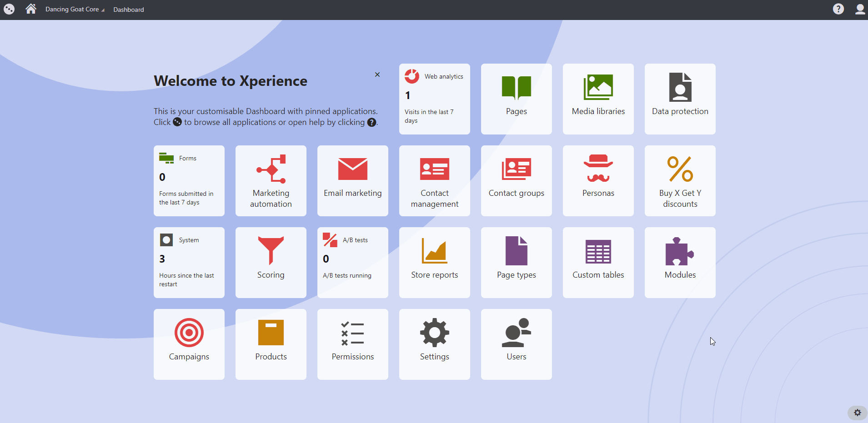868x423 pixels.
Task: Open the Scoring funnel tile
Action: point(271,262)
